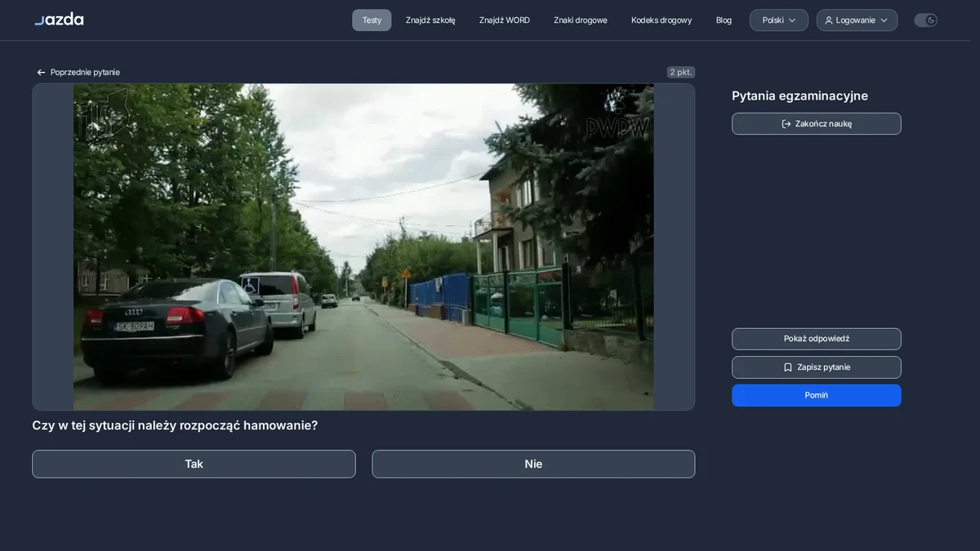This screenshot has height=551, width=980.
Task: Answer Nie to the question
Action: (533, 464)
